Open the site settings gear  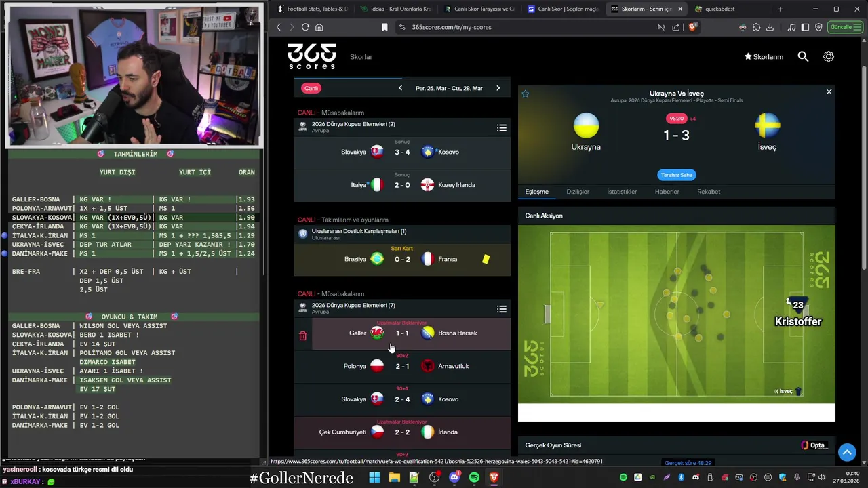pyautogui.click(x=829, y=57)
